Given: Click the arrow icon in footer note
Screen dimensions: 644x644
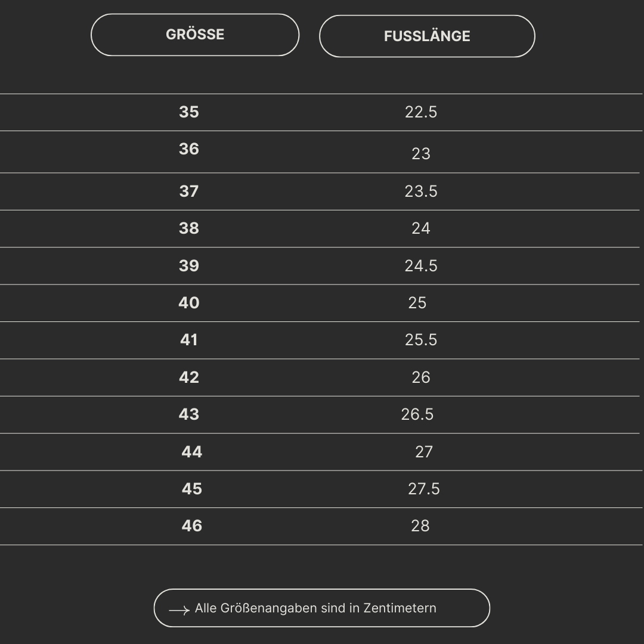Looking at the screenshot, I should click(x=179, y=610).
